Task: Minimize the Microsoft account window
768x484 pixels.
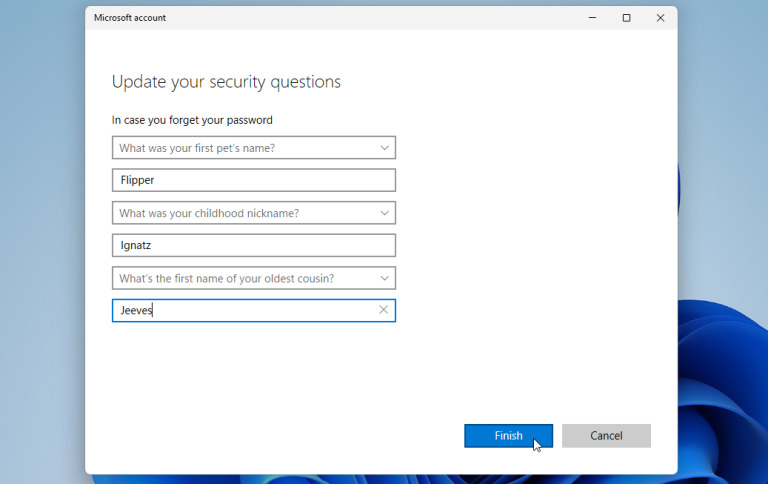Action: 592,18
